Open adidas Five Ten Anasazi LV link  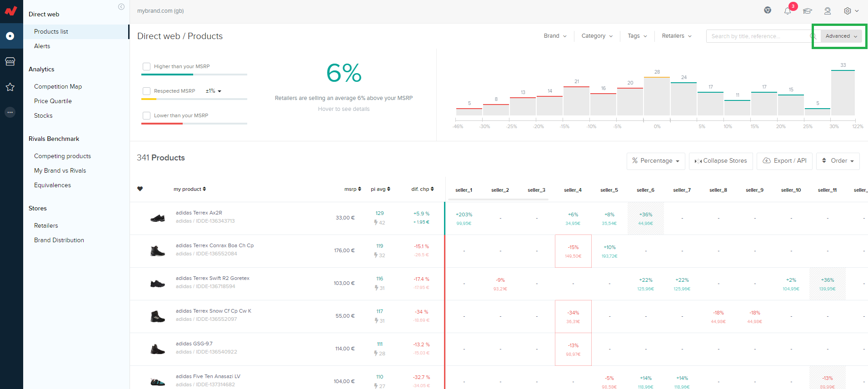point(208,376)
